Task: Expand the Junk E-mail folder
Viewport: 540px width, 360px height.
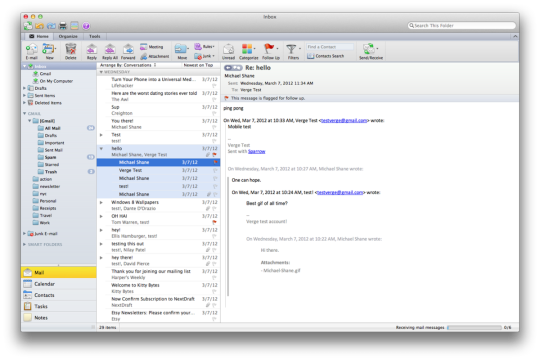Action: pos(24,234)
